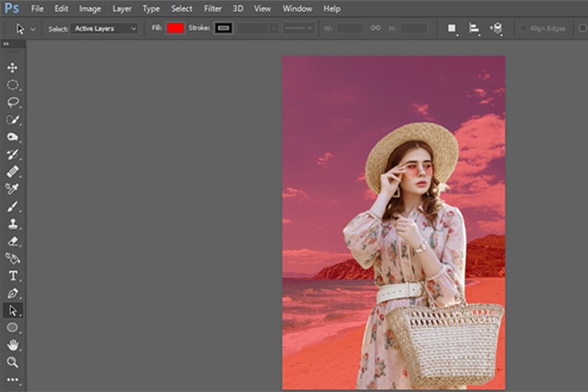
Task: Select the Hand tool
Action: tap(13, 345)
